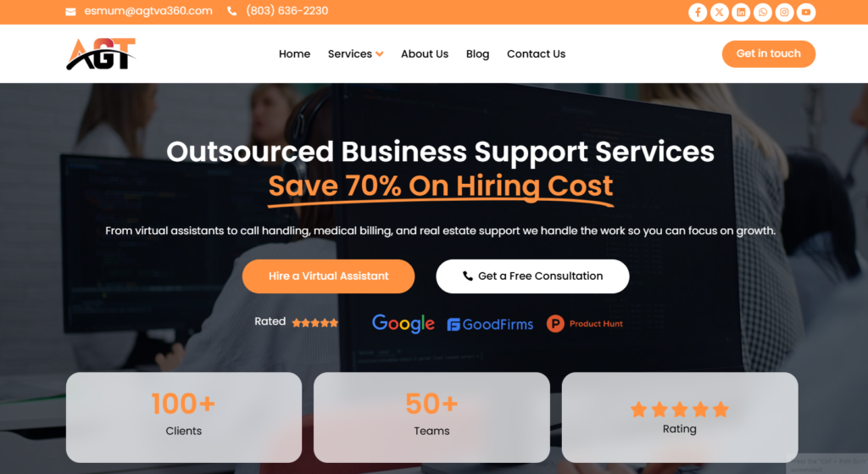Image resolution: width=868 pixels, height=474 pixels.
Task: Navigate to Contact Us
Action: coord(536,53)
